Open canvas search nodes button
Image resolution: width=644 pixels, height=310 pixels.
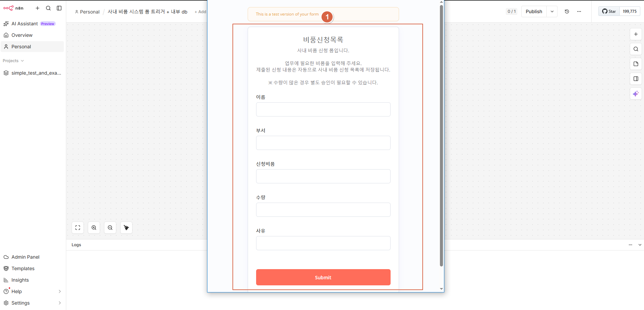[636, 49]
